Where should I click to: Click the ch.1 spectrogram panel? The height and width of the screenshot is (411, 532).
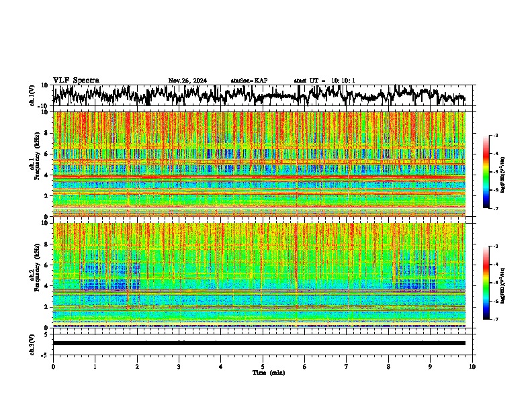(x=259, y=164)
